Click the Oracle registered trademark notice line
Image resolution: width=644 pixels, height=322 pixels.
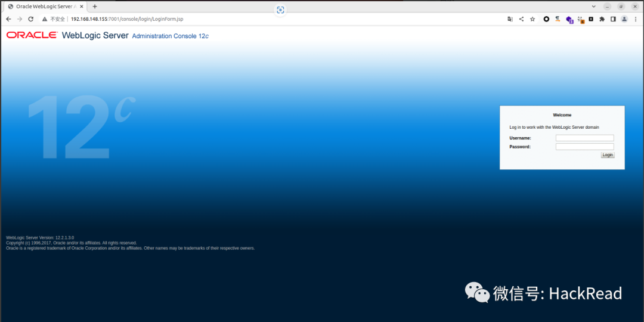click(131, 249)
